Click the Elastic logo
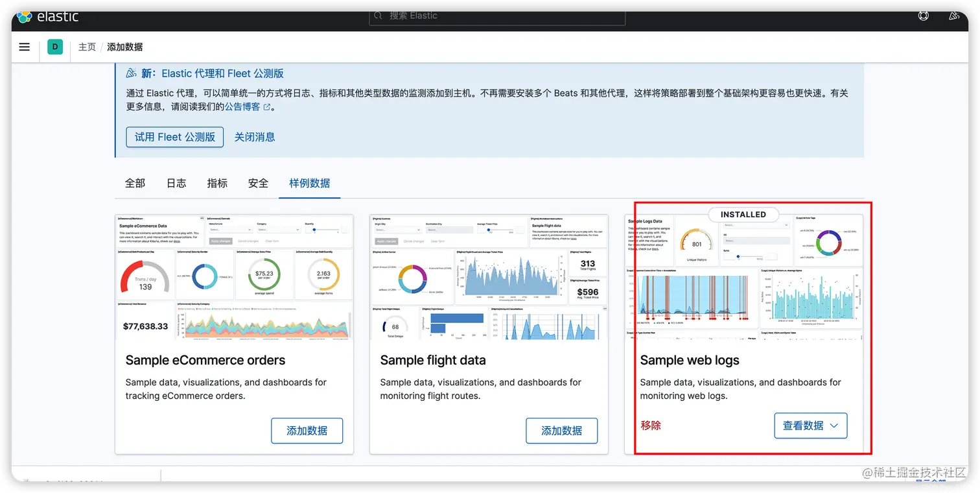 [47, 17]
